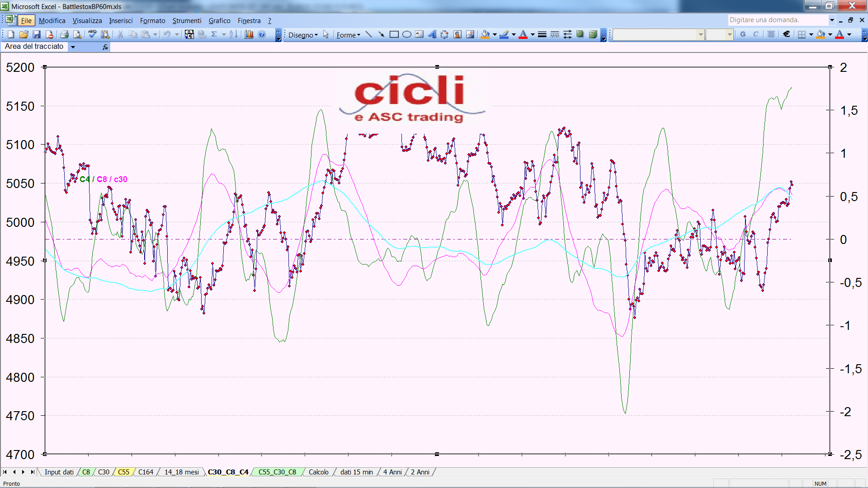Choose the arrow style icon
Image resolution: width=868 pixels, height=488 pixels.
click(x=567, y=34)
